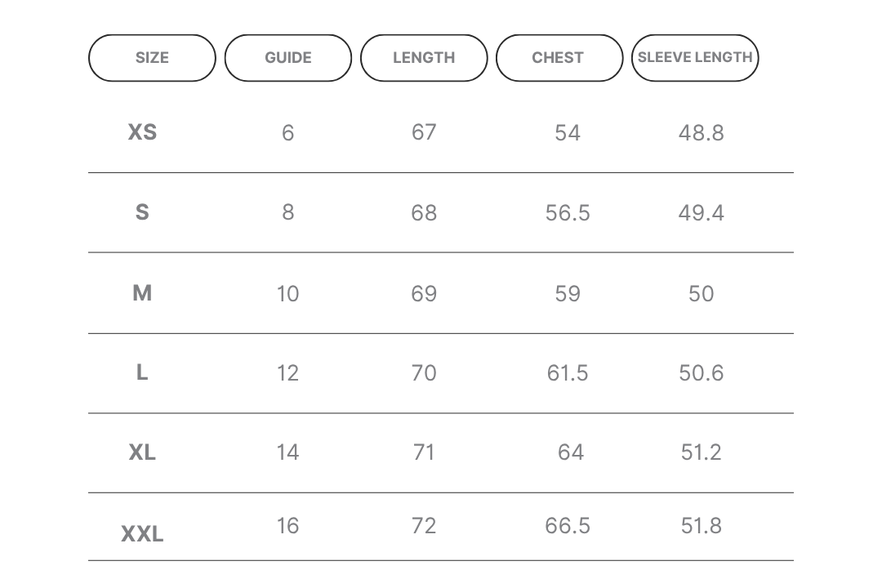Image resolution: width=882 pixels, height=588 pixels.
Task: Select the XS size row label
Action: point(142,132)
